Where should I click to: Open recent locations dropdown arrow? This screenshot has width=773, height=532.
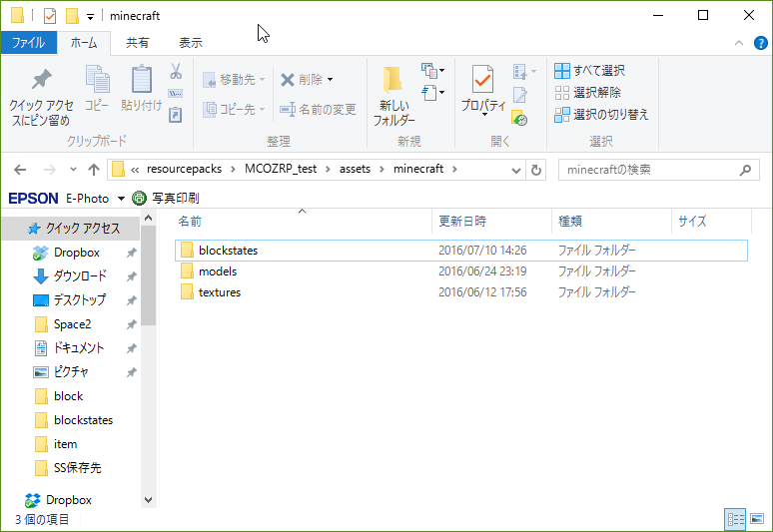click(x=73, y=170)
